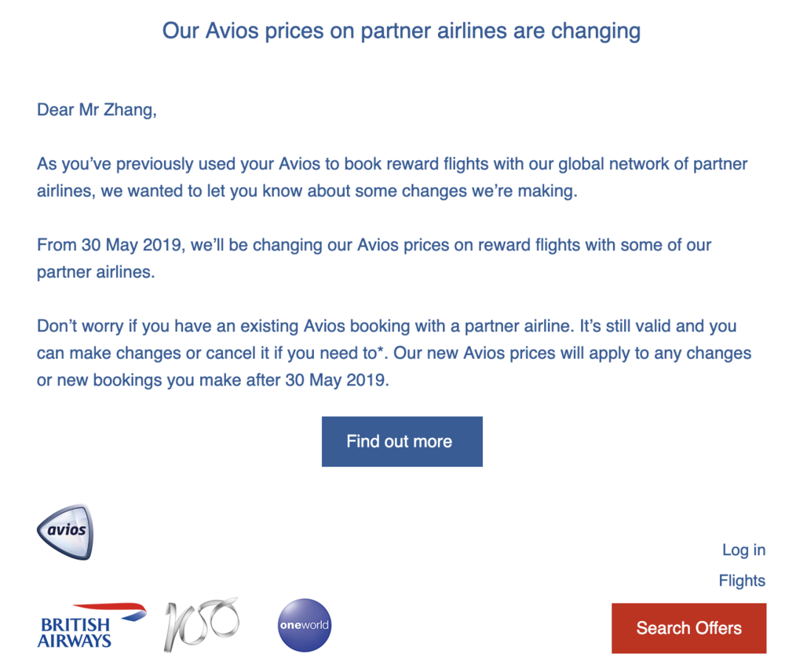Click the sentence starting 'Our new Avios prices'
The width and height of the screenshot is (785, 672).
571,353
